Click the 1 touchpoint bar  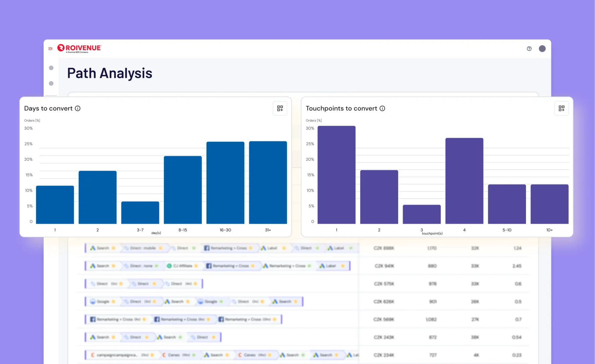click(337, 175)
